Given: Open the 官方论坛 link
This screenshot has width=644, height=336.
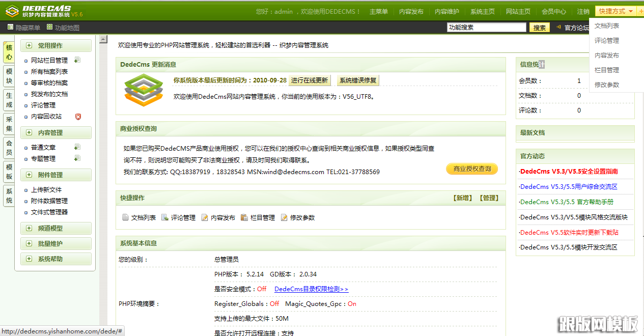Looking at the screenshot, I should pyautogui.click(x=577, y=27).
